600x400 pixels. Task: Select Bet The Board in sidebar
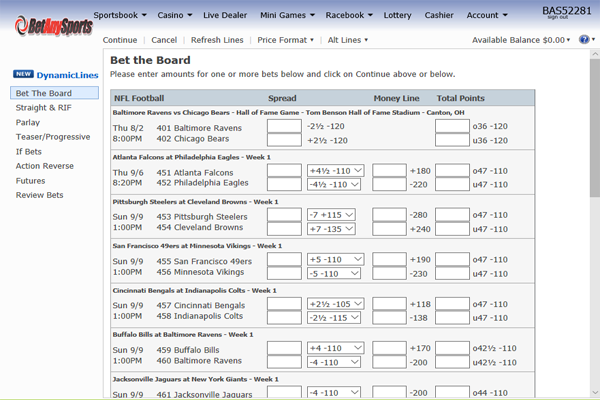[x=54, y=93]
